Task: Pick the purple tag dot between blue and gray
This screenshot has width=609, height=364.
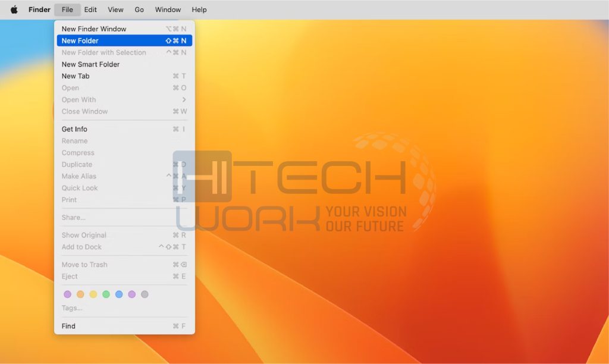Action: pos(131,294)
